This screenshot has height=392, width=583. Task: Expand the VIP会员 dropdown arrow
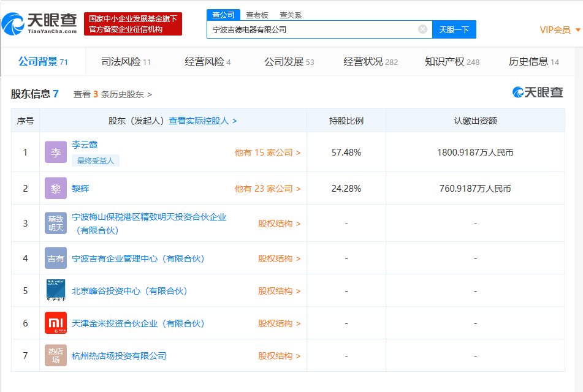coord(578,30)
